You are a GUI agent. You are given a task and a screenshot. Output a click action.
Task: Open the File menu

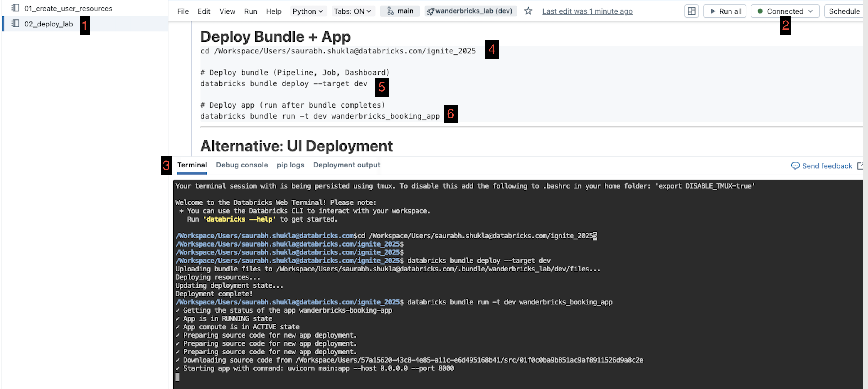click(183, 11)
